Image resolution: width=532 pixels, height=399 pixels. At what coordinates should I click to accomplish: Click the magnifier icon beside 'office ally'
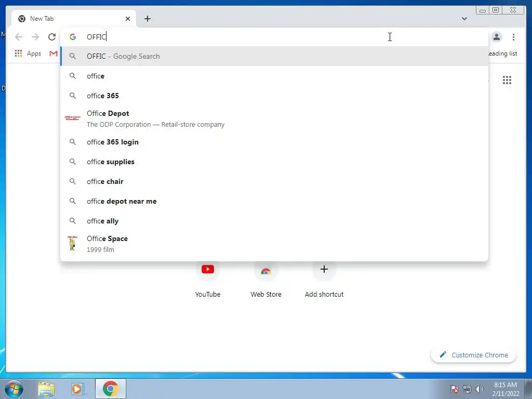tap(73, 221)
